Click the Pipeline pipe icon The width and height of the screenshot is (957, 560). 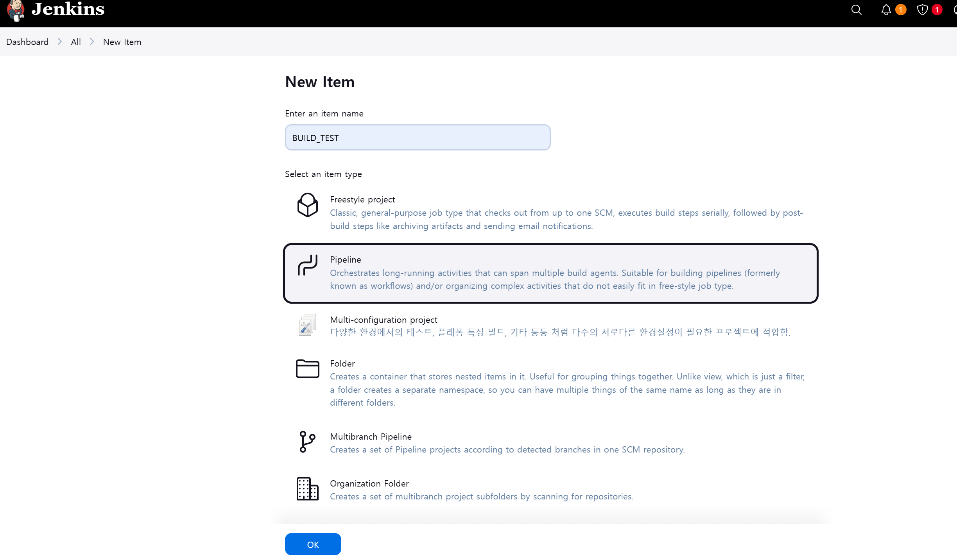[307, 265]
